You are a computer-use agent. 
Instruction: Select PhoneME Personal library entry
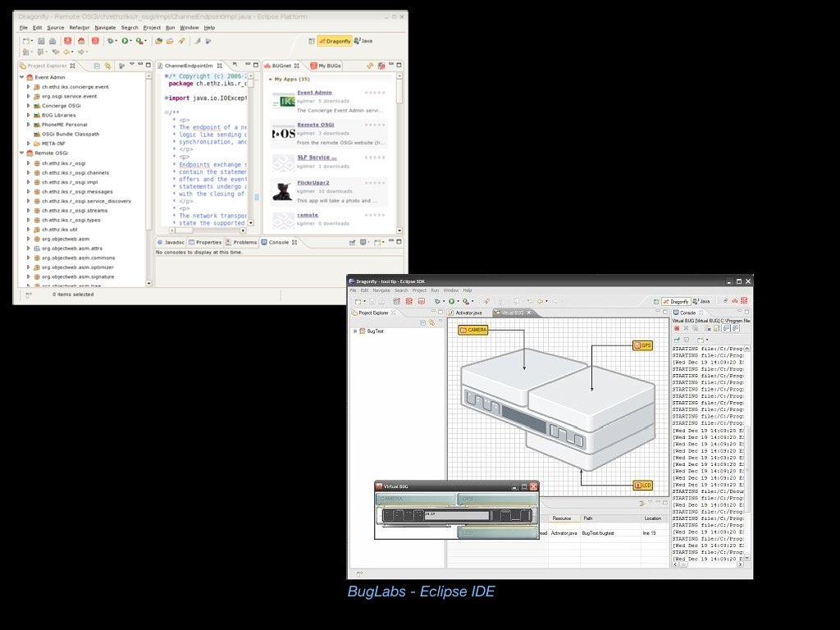click(64, 125)
